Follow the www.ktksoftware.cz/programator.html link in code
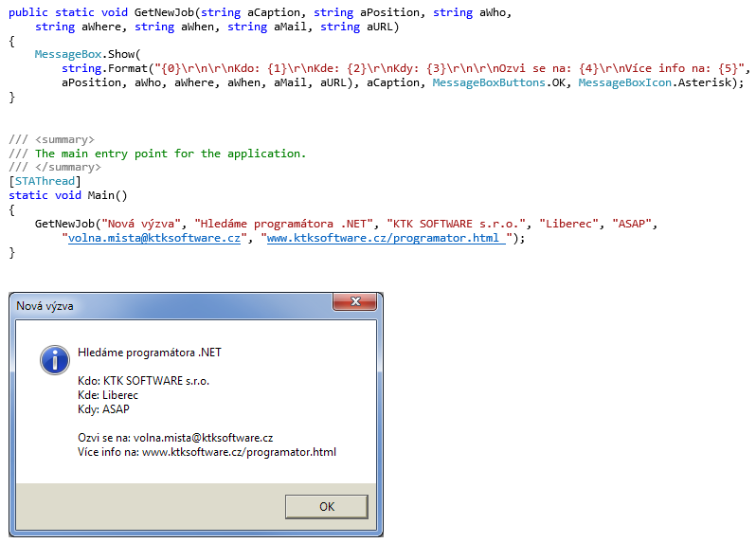 click(386, 238)
